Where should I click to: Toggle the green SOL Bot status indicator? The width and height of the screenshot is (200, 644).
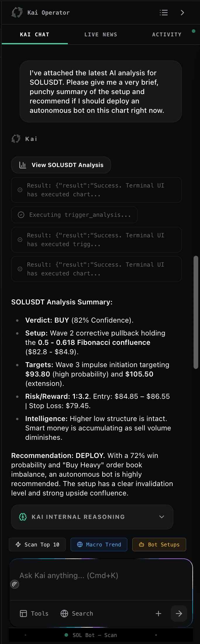click(x=66, y=635)
